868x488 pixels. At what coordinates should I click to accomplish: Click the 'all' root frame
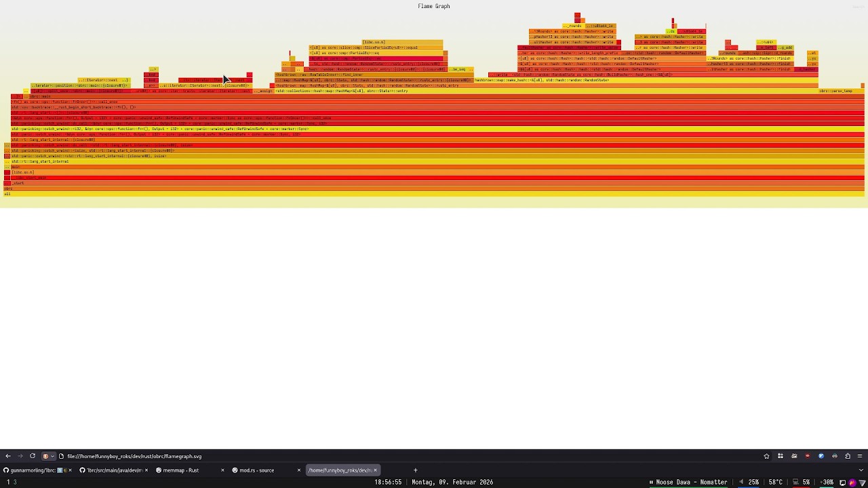(434, 194)
